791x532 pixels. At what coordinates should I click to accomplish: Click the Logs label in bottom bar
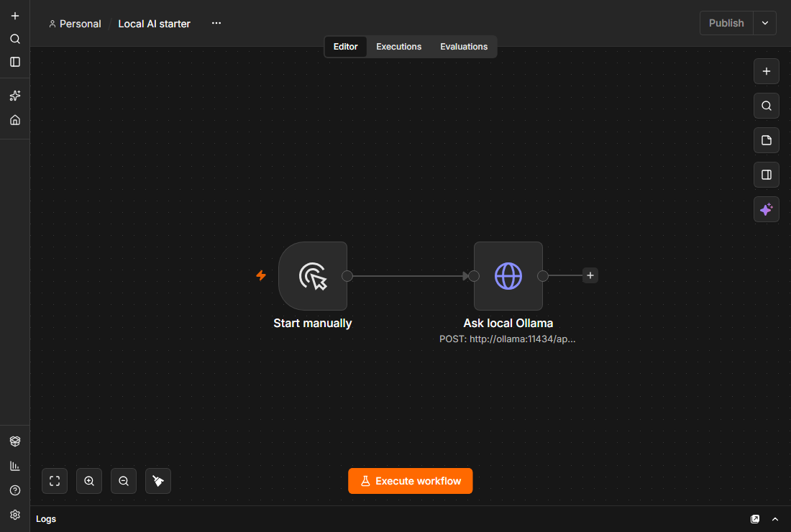click(x=46, y=519)
